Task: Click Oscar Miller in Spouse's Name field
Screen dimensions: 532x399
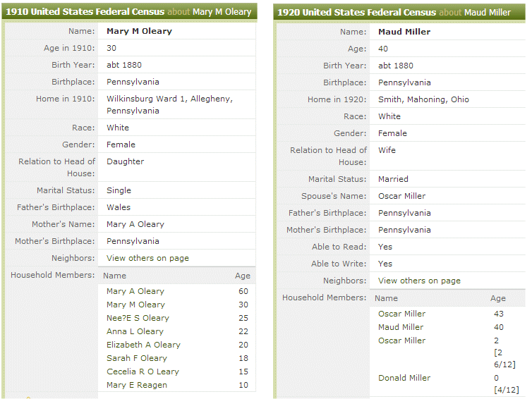Action: (401, 196)
